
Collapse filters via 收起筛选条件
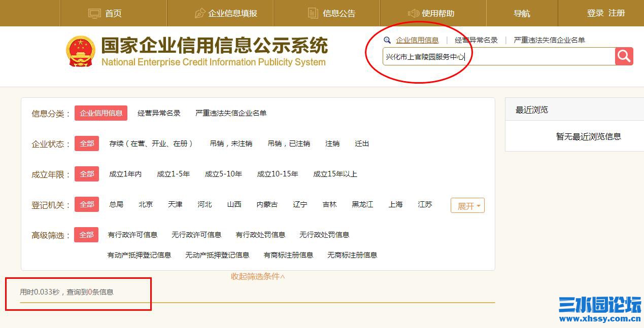258,276
